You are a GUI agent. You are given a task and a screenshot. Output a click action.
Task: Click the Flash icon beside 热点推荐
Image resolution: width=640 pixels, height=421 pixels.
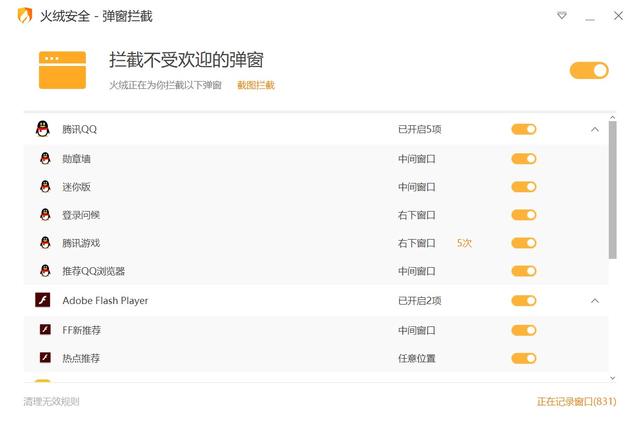[x=45, y=358]
